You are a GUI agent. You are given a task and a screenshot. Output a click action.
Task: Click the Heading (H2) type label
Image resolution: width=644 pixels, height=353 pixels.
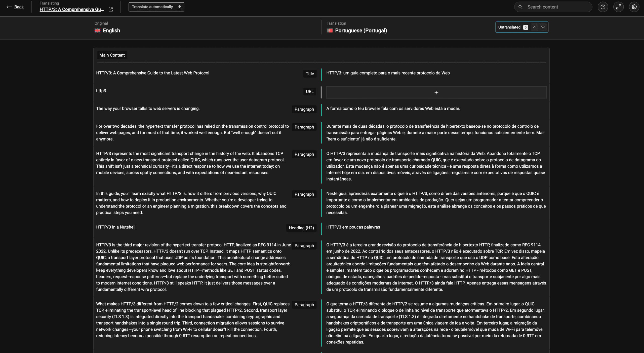[x=301, y=228]
